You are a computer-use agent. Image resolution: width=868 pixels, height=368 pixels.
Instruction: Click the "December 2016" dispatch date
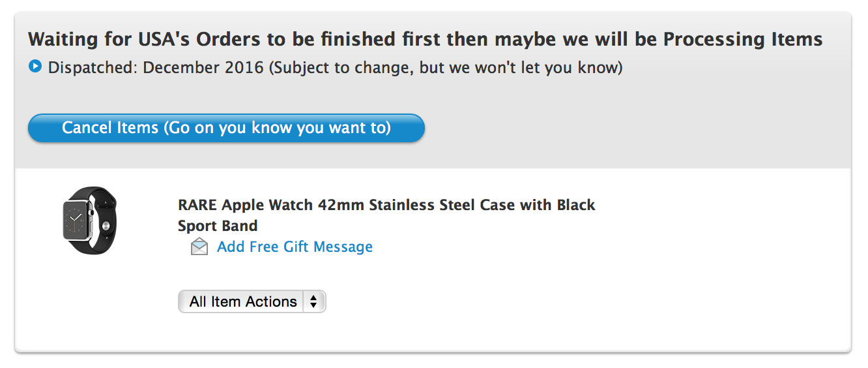point(203,67)
